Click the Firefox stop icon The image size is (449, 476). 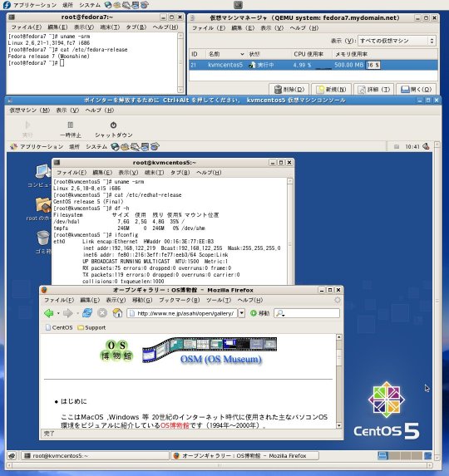[102, 313]
